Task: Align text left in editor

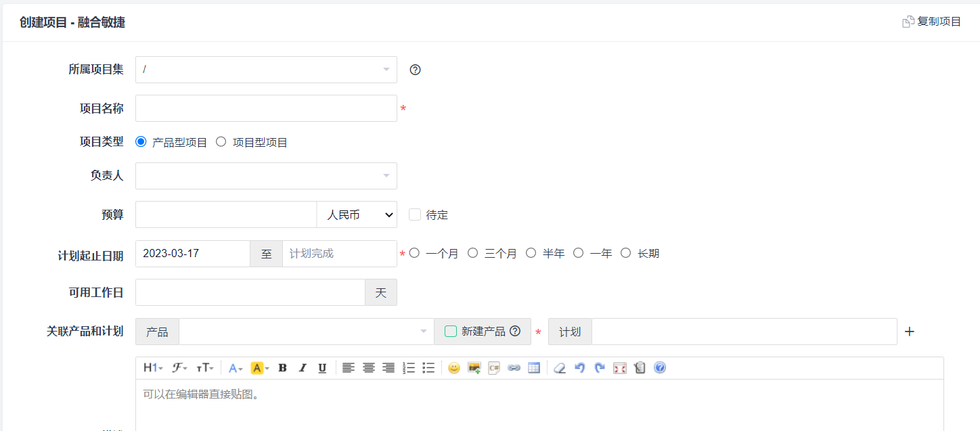Action: coord(348,368)
